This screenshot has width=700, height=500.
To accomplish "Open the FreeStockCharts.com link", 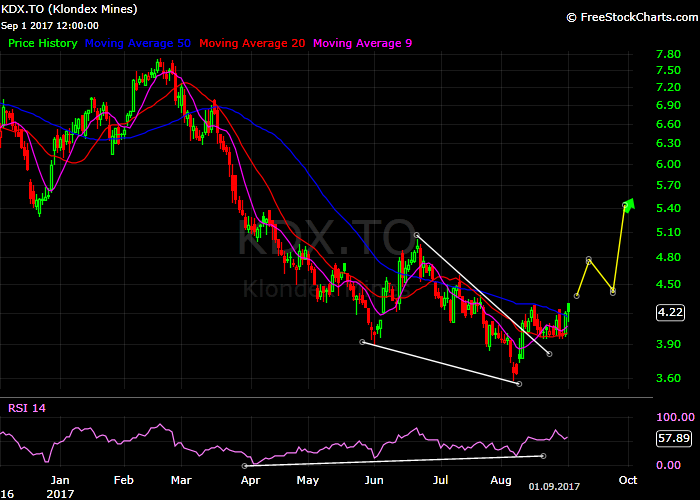I will pos(636,18).
